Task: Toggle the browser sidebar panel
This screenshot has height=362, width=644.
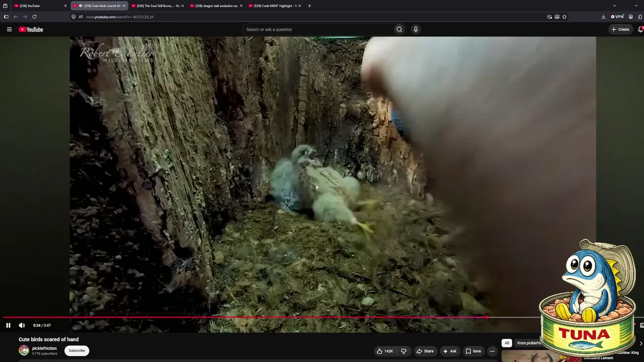Action: click(6, 17)
